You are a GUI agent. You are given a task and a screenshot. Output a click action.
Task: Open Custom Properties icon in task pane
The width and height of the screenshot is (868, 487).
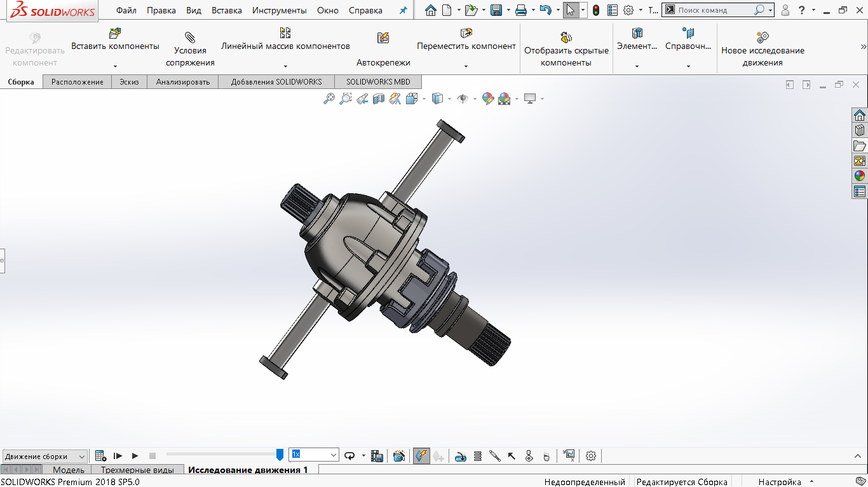tap(860, 191)
